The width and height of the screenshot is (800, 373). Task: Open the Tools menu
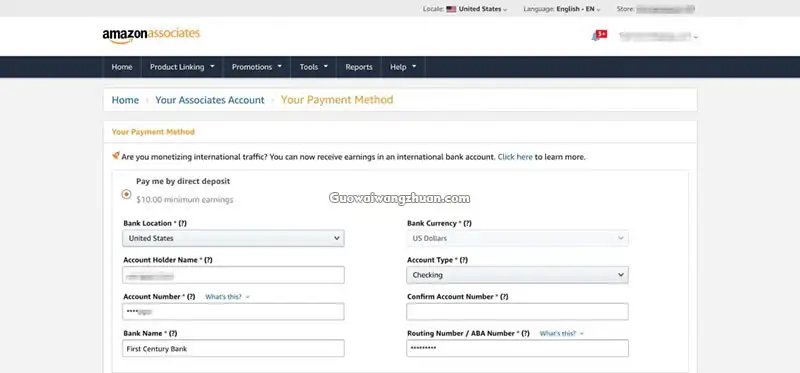click(314, 67)
